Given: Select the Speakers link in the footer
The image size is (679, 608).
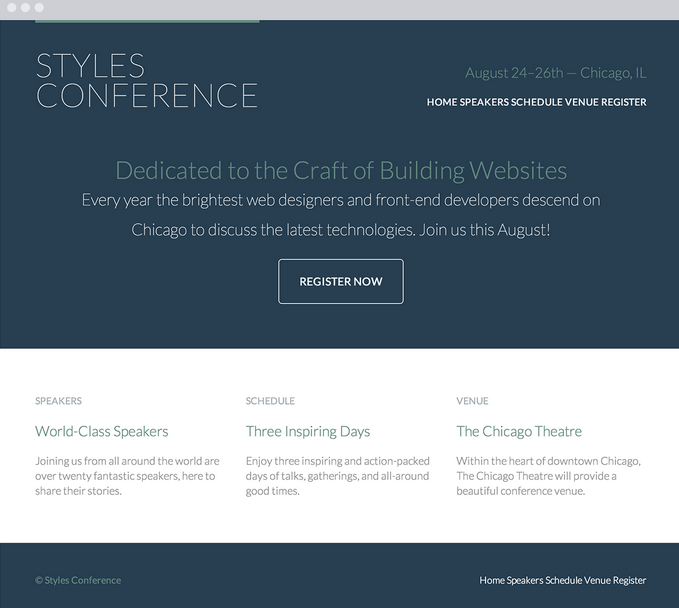Looking at the screenshot, I should (x=525, y=580).
